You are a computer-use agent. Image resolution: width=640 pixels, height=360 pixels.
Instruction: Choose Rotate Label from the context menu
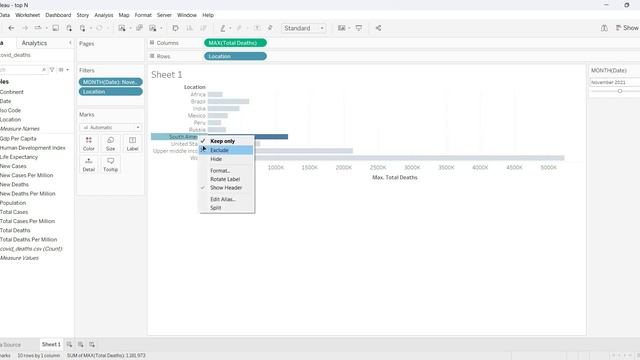click(x=225, y=179)
